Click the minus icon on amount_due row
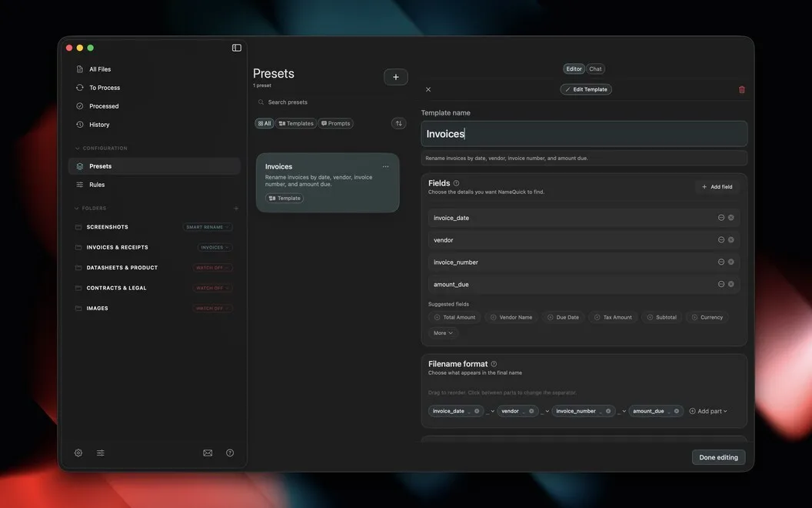The height and width of the screenshot is (508, 812). point(720,284)
